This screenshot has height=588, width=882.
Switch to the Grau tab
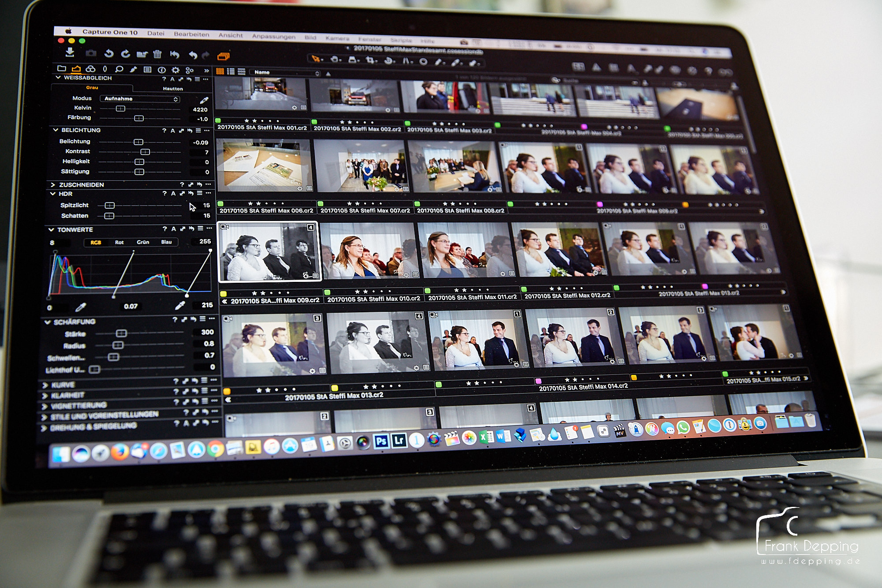pos(92,88)
